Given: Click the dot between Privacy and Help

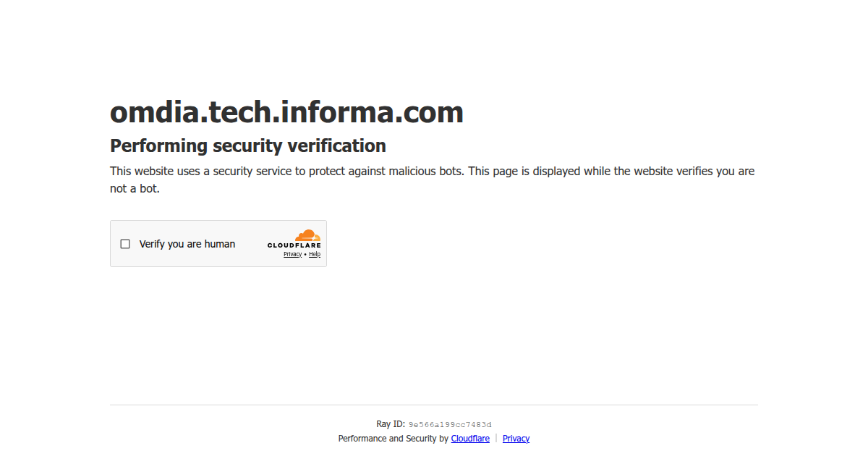Looking at the screenshot, I should click(305, 255).
